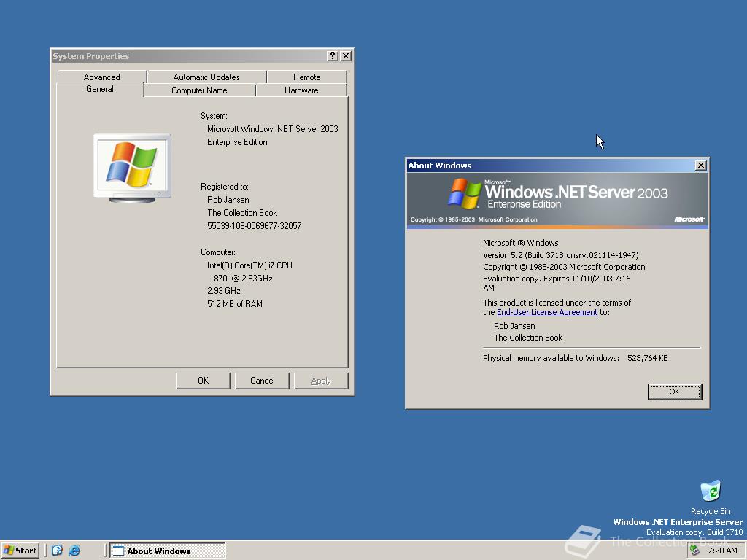
Task: Click '2.93 GHz' processor speed text
Action: click(223, 290)
